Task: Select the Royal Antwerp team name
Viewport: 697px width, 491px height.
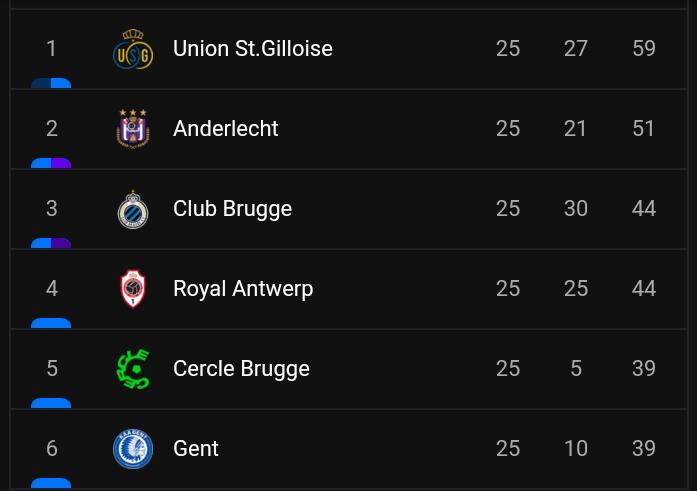Action: (243, 289)
